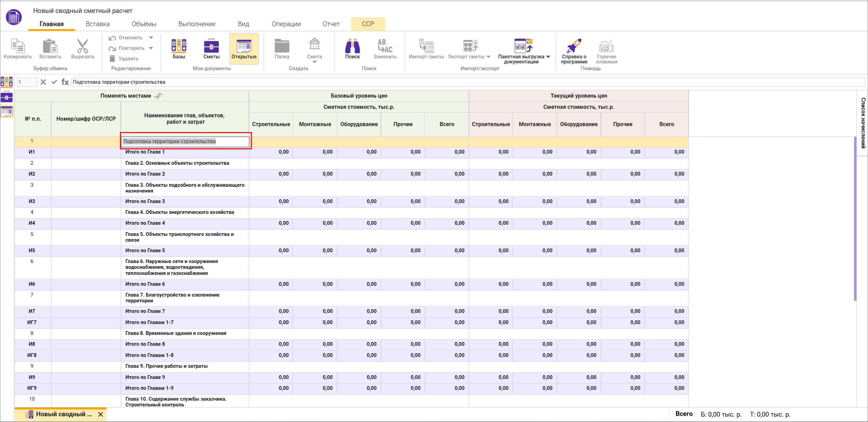Open the Базы databases icon

tap(179, 46)
